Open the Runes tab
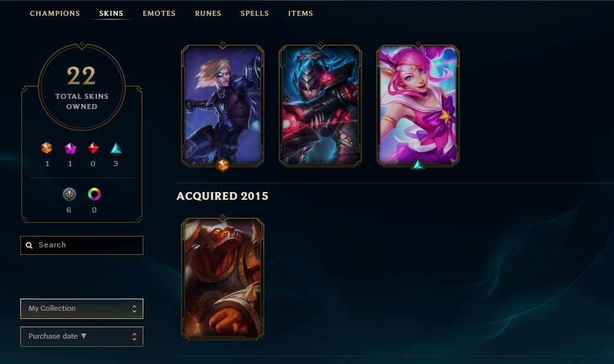The width and height of the screenshot is (614, 364). [208, 13]
